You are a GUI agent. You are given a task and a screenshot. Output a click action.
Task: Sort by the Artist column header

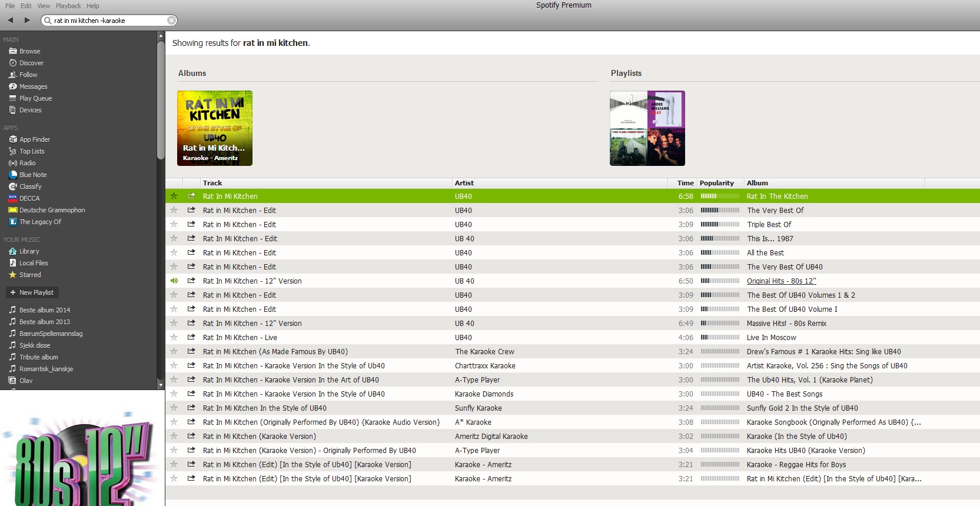tap(560, 183)
